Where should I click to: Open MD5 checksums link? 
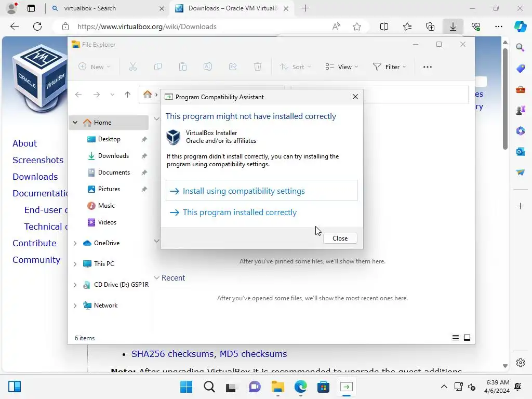pos(253,354)
